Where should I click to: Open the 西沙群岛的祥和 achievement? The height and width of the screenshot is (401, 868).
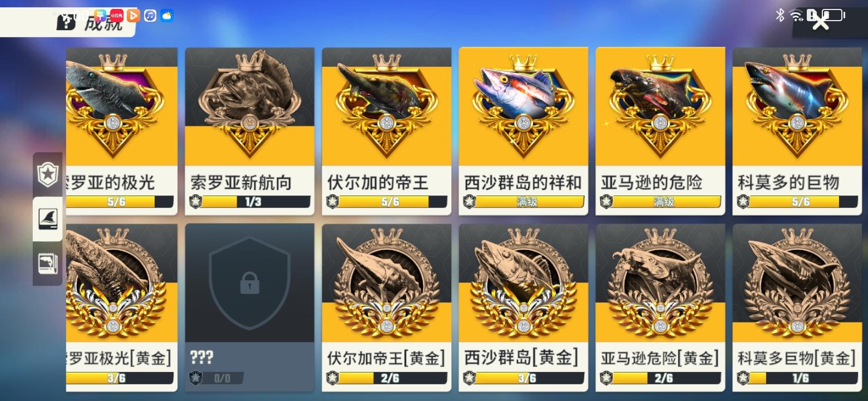click(523, 131)
